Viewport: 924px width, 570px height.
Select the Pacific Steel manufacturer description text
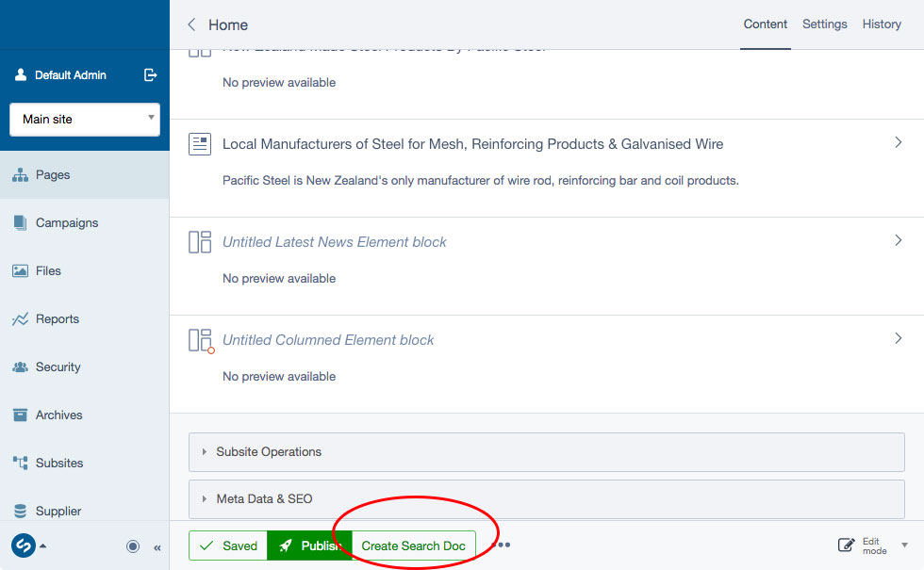[480, 180]
